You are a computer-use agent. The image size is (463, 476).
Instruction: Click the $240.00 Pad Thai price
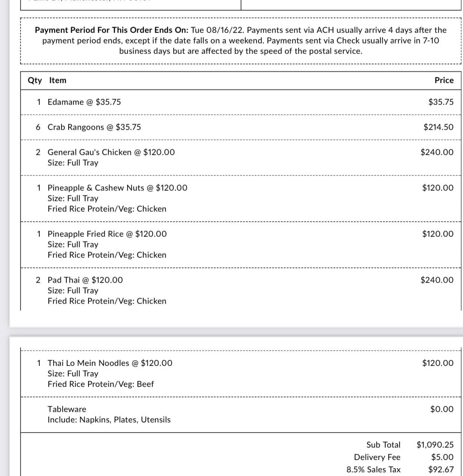point(437,280)
